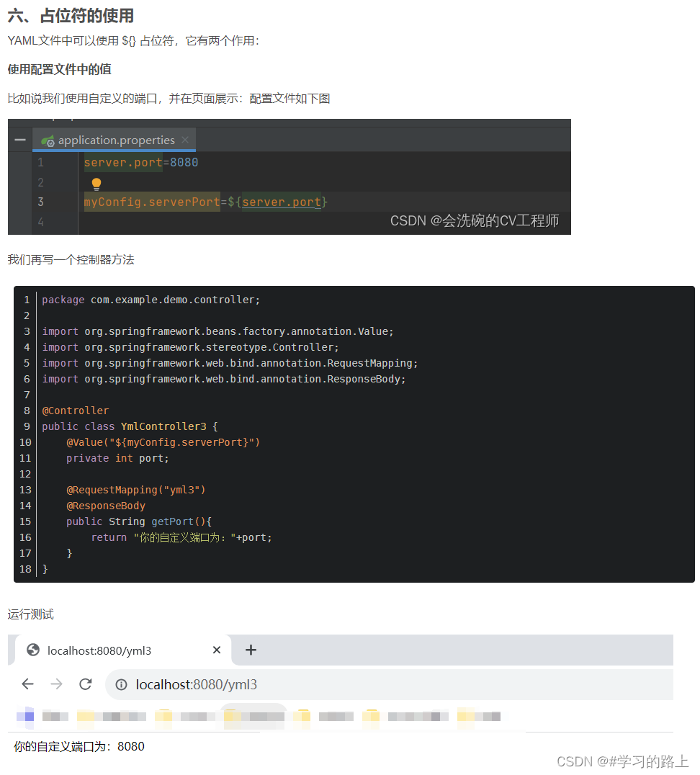Click the forward navigation arrow in the browser
Image resolution: width=700 pixels, height=775 pixels.
(x=56, y=684)
